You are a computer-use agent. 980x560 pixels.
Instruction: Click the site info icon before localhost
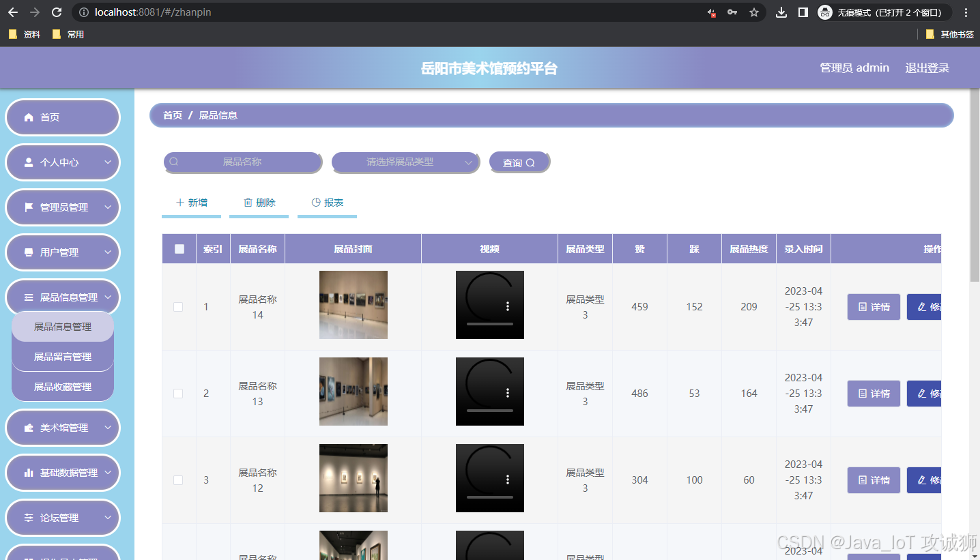pyautogui.click(x=83, y=12)
